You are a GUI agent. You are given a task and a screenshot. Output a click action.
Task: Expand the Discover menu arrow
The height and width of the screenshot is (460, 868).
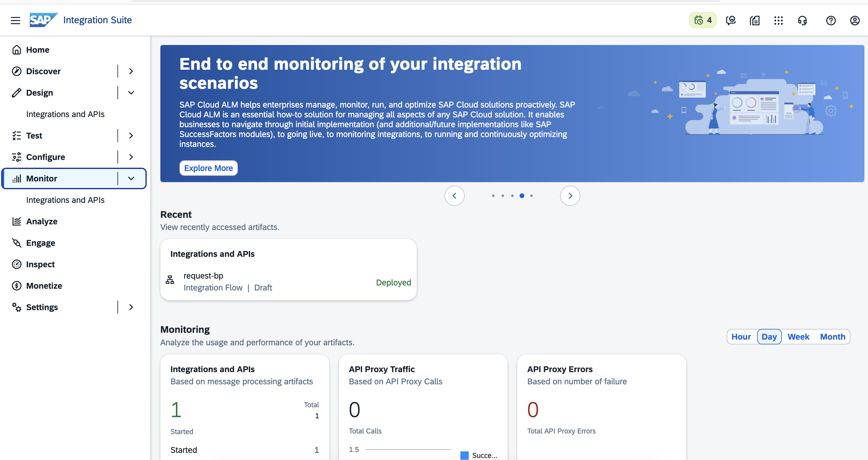[x=131, y=72]
